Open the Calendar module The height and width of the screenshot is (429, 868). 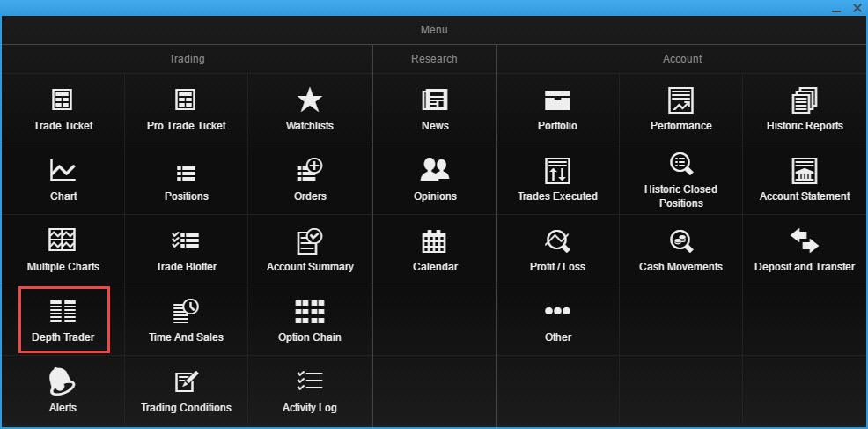(435, 250)
